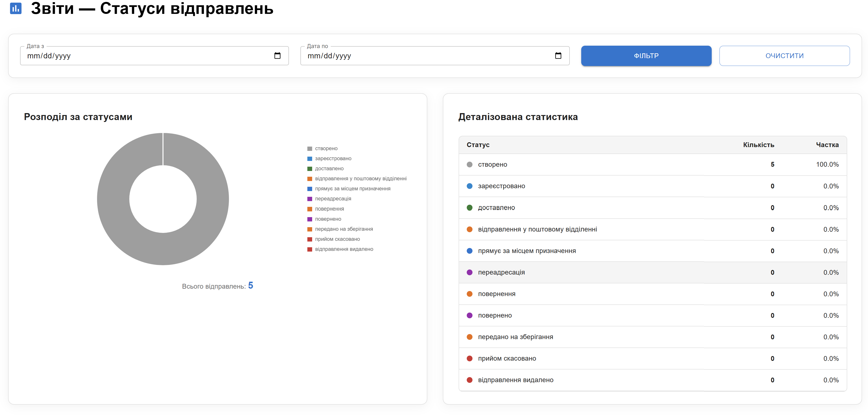Select the 'прийом скасовано' legend label
868x418 pixels.
(337, 239)
